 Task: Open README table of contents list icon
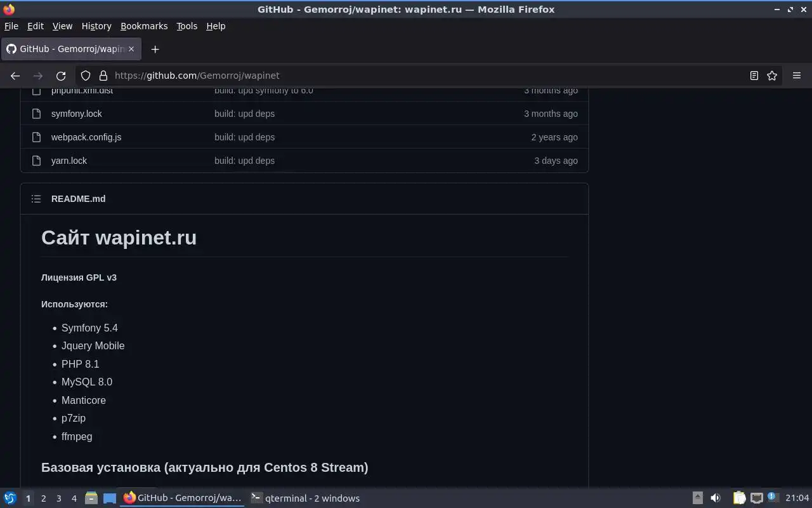point(36,199)
